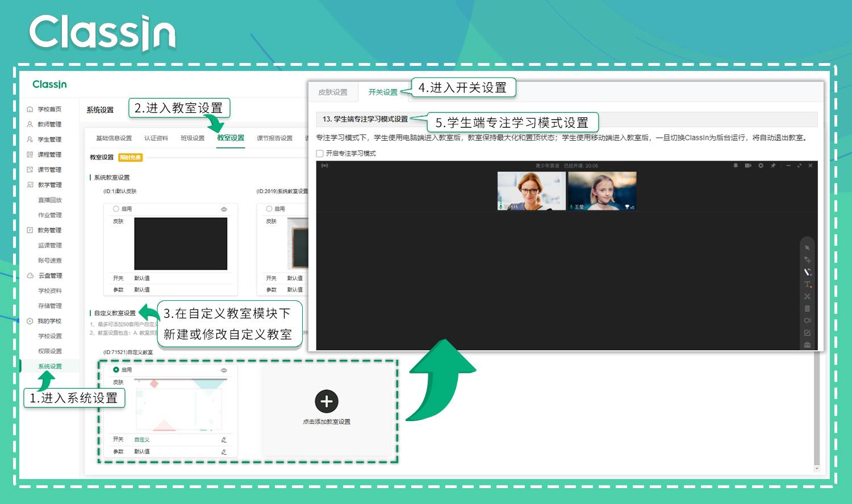Select 启用 radio for 自定义教室 ID:71521

pos(116,369)
